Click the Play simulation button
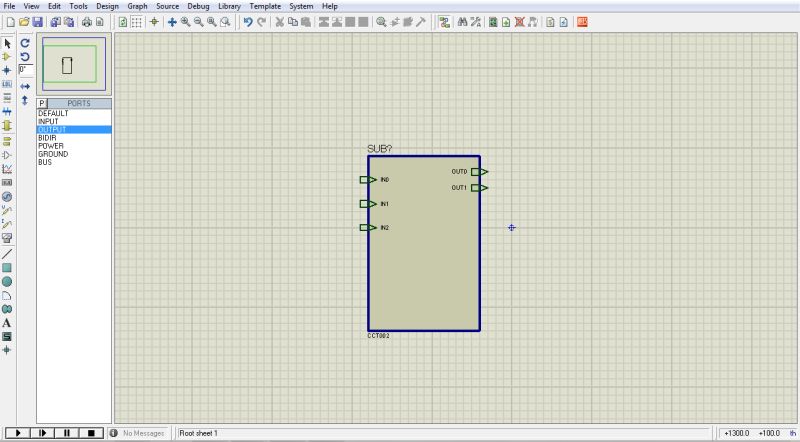Screen dimensions: 800x442 coord(18,433)
